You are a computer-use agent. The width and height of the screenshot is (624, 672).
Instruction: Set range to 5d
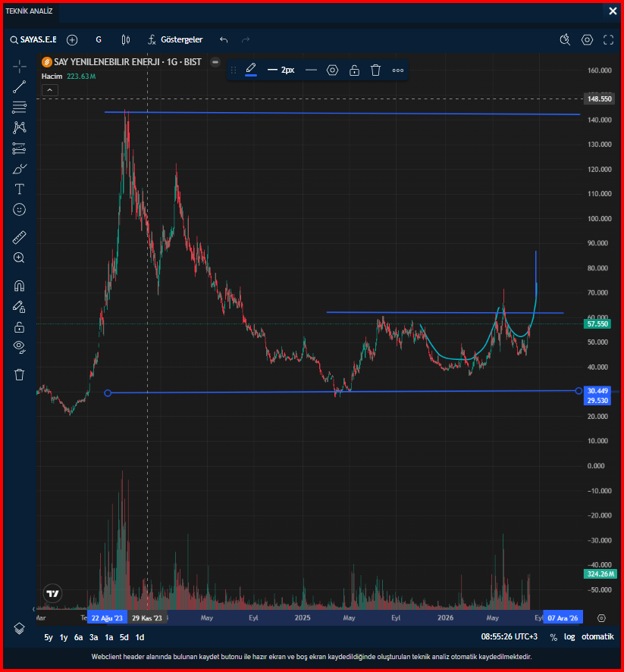pyautogui.click(x=124, y=637)
